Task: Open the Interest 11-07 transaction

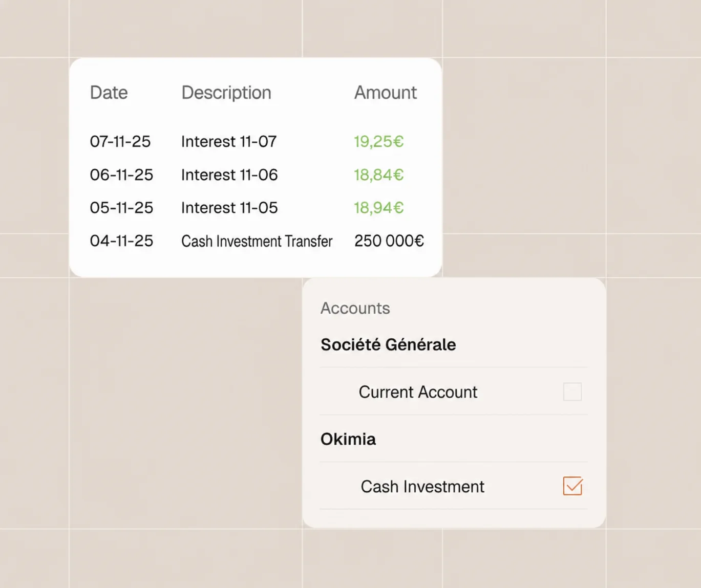Action: (229, 141)
